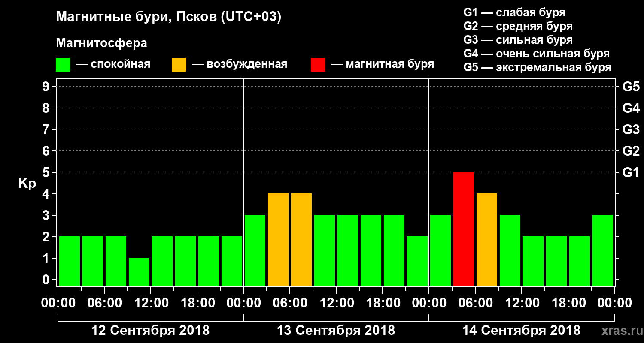Click the '0' value on the Kp axis

(47, 280)
